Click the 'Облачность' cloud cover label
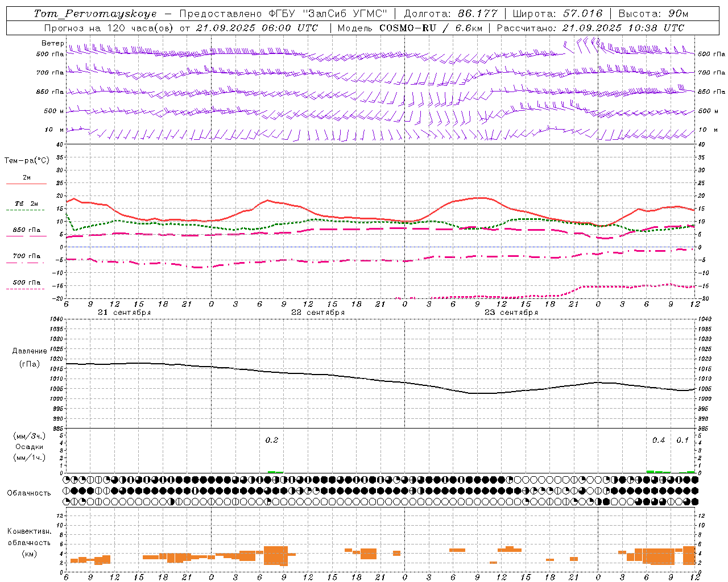This screenshot has height=582, width=728. click(x=29, y=493)
